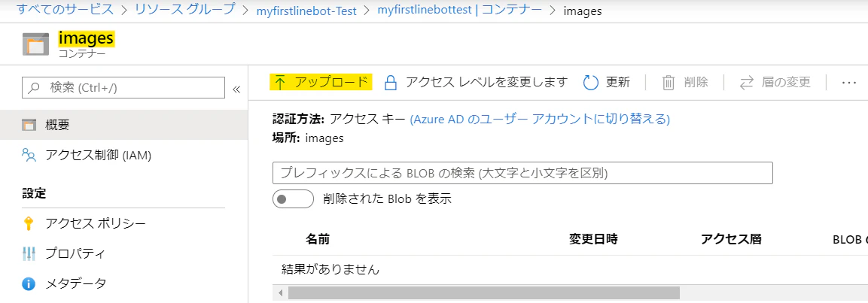Click the プロパティ sliders icon
This screenshot has width=868, height=303.
pyautogui.click(x=29, y=254)
